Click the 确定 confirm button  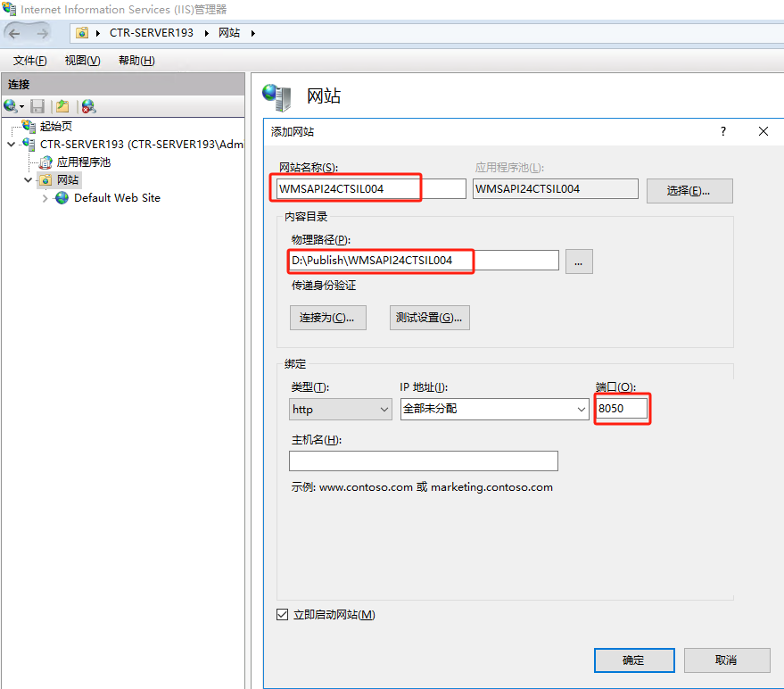pos(633,660)
